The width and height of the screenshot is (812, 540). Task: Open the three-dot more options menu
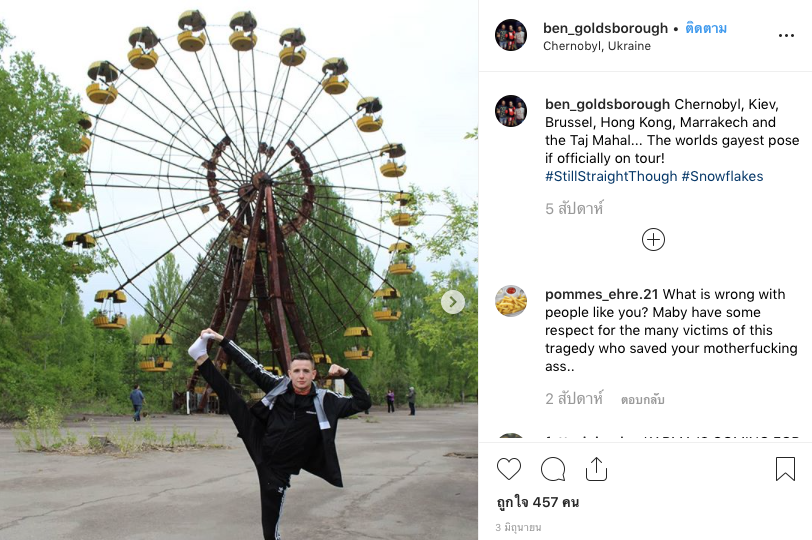point(786,36)
